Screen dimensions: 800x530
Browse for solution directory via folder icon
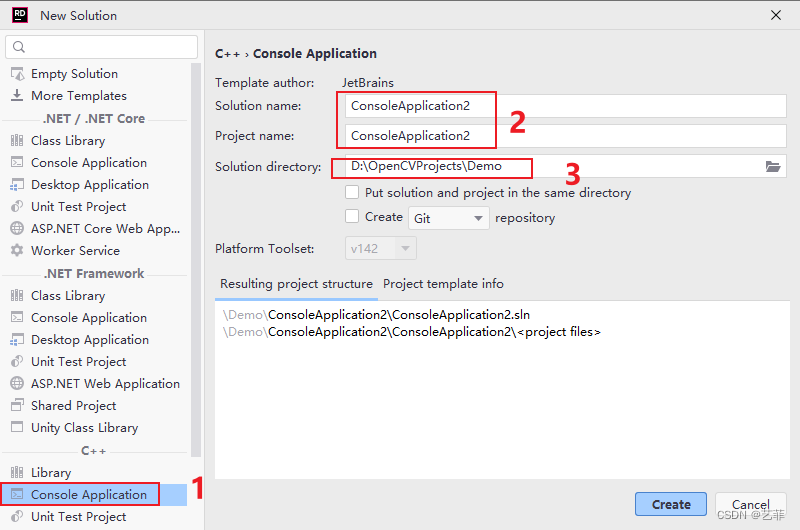(773, 166)
